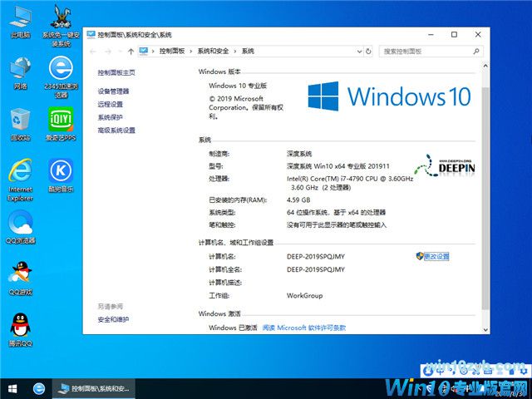Open the address bar history dropdown
The image size is (532, 399).
359,52
